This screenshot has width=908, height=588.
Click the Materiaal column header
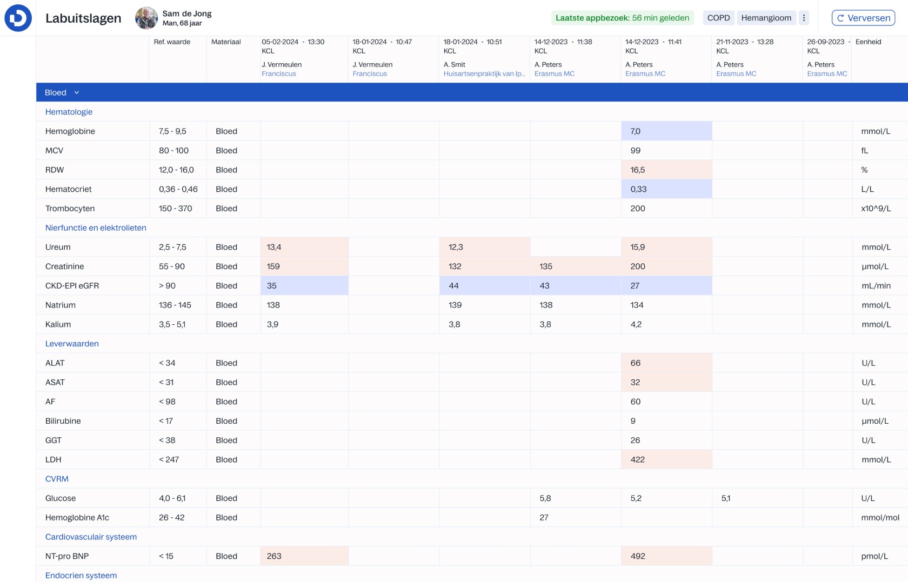click(226, 42)
